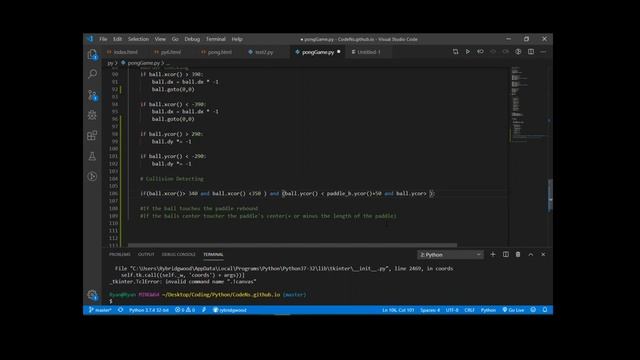Click unsaved dot on pongGame.py tab
Screen dimensions: 640x360
click(x=339, y=52)
